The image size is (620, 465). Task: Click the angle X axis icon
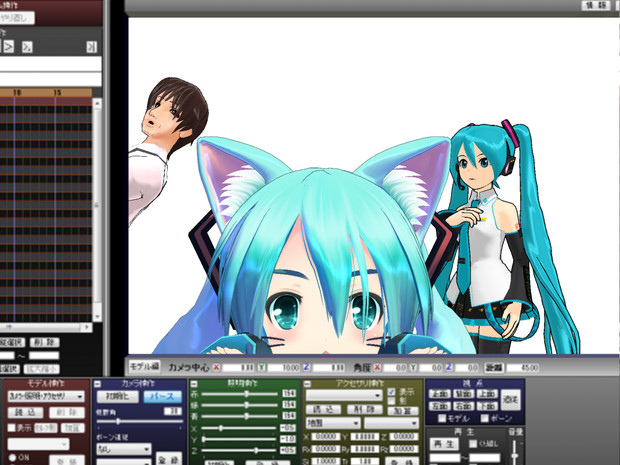(378, 367)
